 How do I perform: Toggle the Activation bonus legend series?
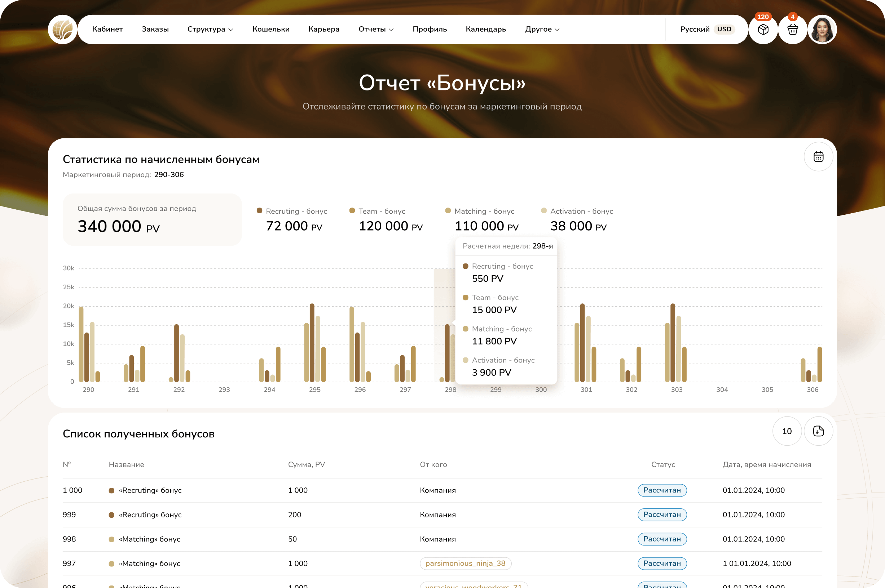pos(581,211)
